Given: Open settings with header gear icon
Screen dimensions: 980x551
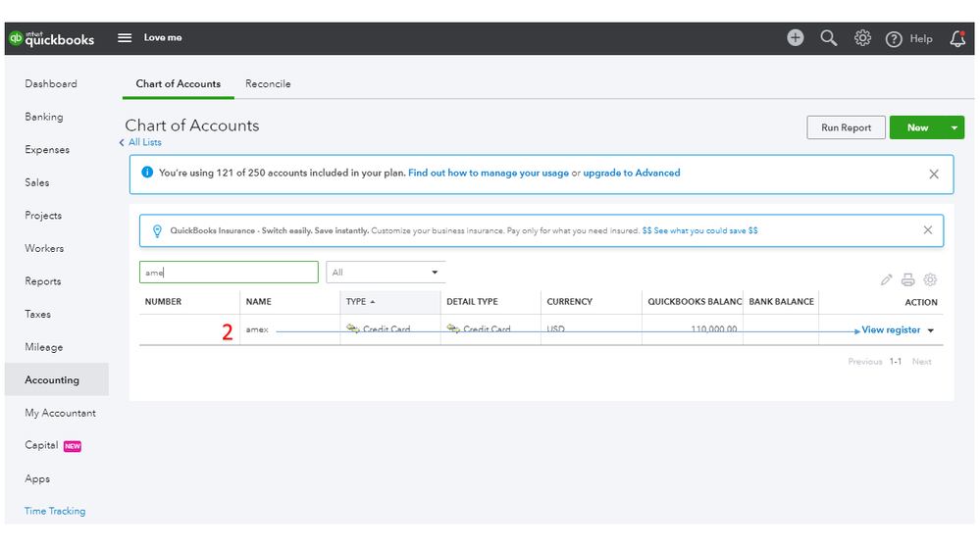Looking at the screenshot, I should click(x=862, y=38).
